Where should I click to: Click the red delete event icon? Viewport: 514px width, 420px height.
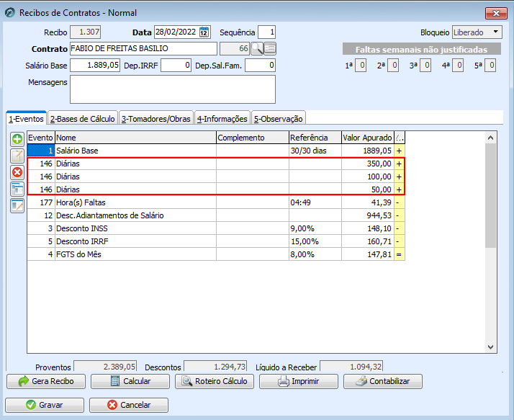[17, 172]
